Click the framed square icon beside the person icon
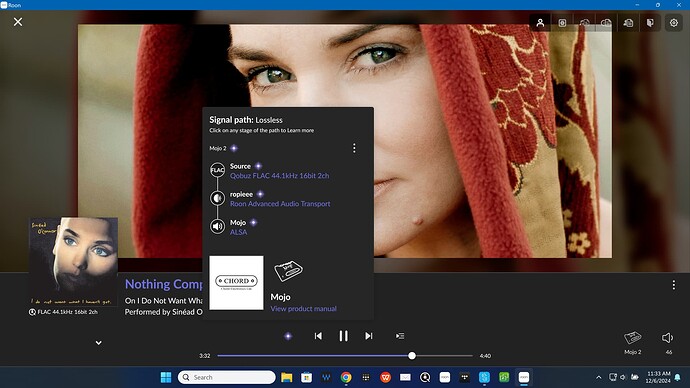Screen dimensions: 690x388 pyautogui.click(x=562, y=23)
